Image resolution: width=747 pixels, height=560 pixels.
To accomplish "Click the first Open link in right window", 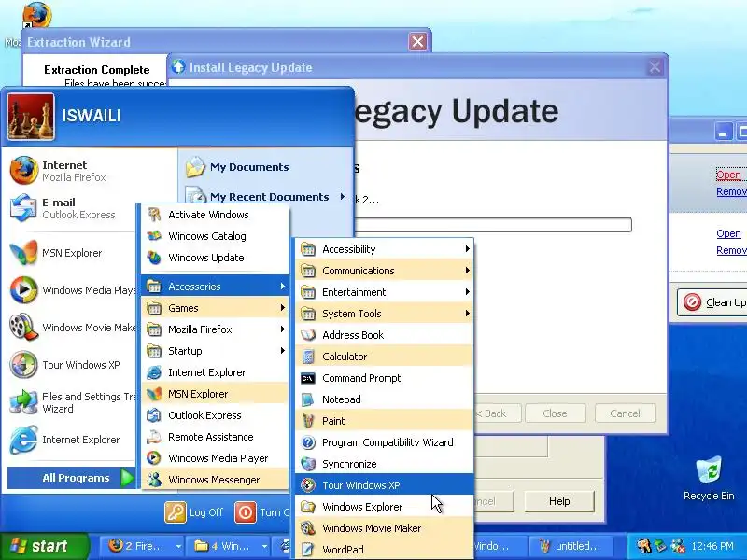I will click(729, 175).
